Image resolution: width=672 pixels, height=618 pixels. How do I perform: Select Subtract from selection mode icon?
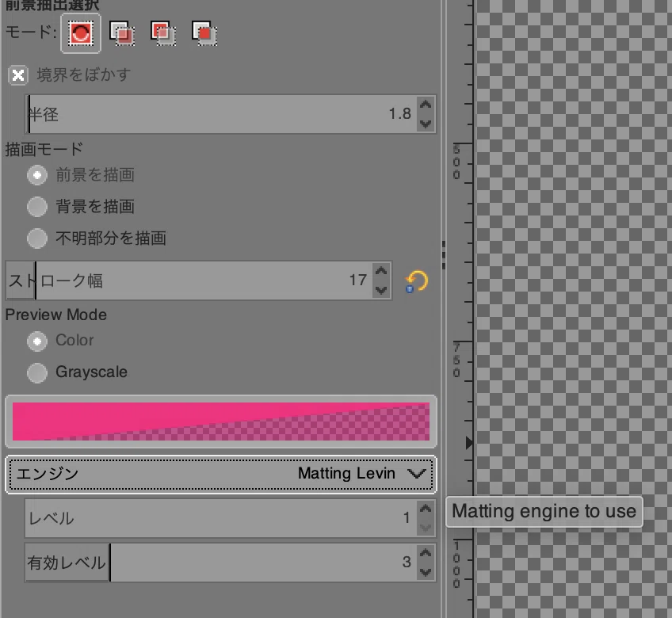coord(163,33)
